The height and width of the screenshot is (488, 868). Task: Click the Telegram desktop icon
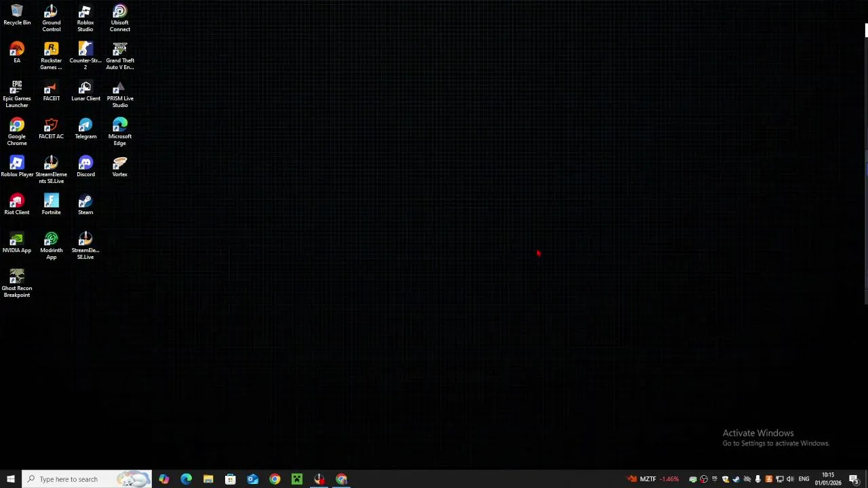click(85, 129)
